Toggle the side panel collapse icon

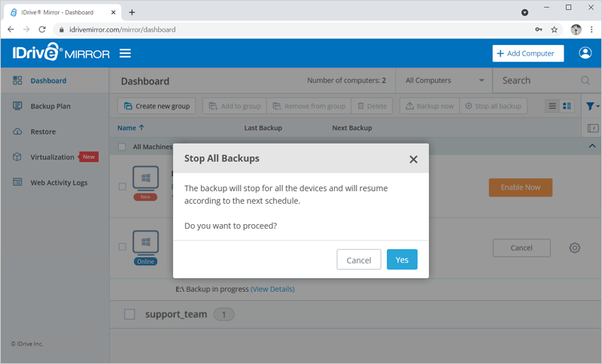[x=593, y=128]
